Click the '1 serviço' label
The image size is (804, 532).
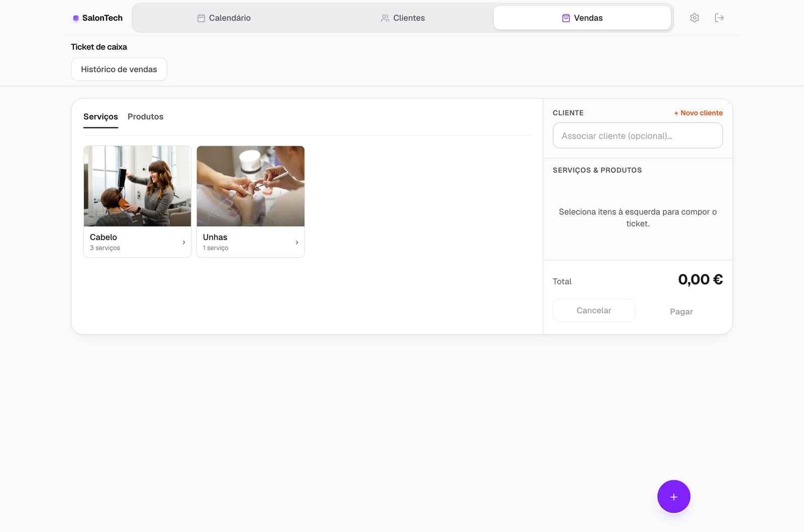click(x=216, y=248)
